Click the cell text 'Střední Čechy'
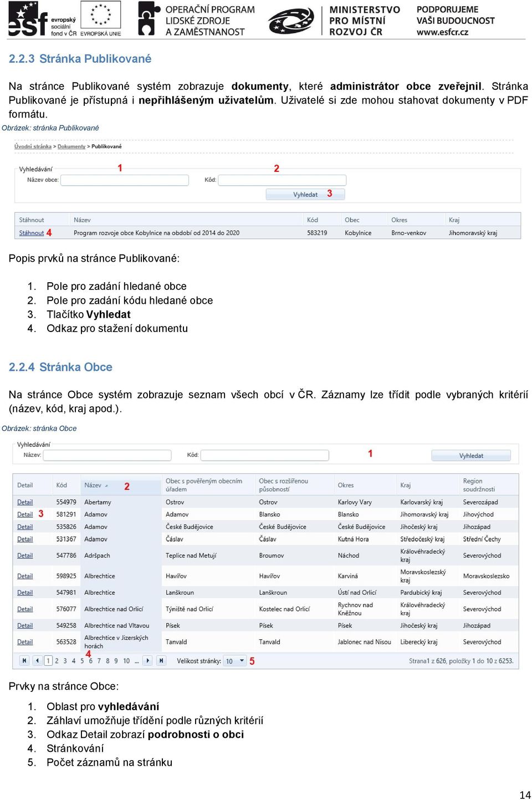 coord(482,539)
